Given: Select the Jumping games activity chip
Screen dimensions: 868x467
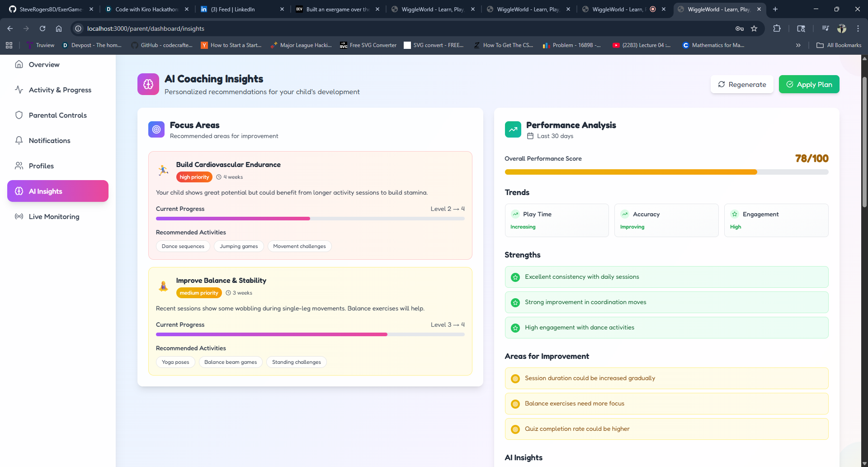Looking at the screenshot, I should (x=239, y=246).
